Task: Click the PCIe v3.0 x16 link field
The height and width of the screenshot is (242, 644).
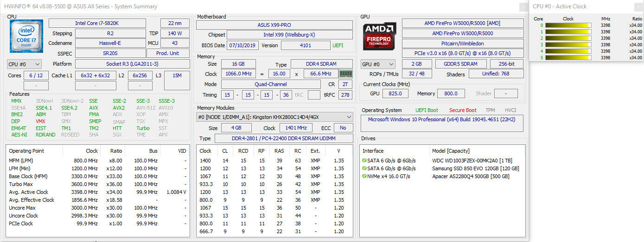Action: point(463,53)
